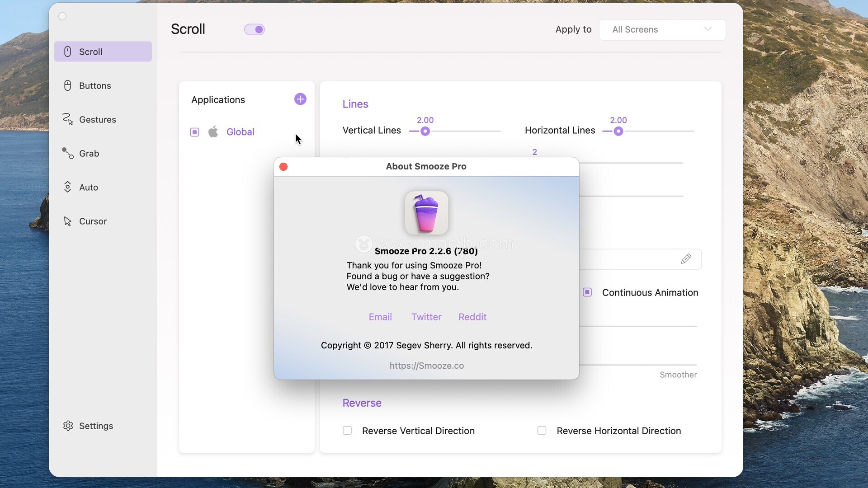This screenshot has width=868, height=488.
Task: Close the About Smooze Pro dialog
Action: pos(283,167)
